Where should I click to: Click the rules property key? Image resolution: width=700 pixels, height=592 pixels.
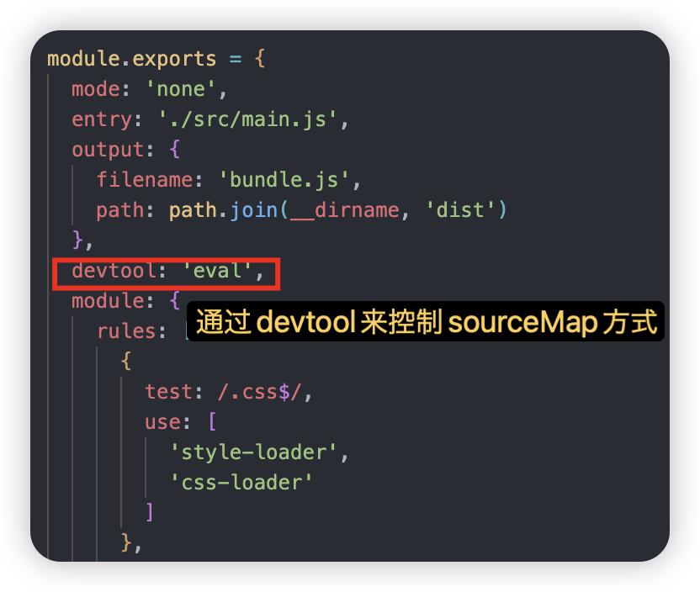[x=126, y=331]
